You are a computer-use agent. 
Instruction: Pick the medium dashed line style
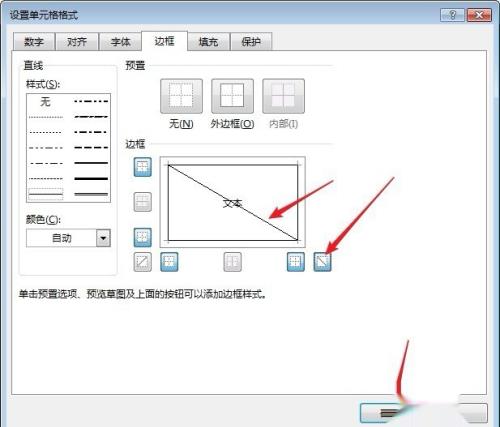click(91, 147)
